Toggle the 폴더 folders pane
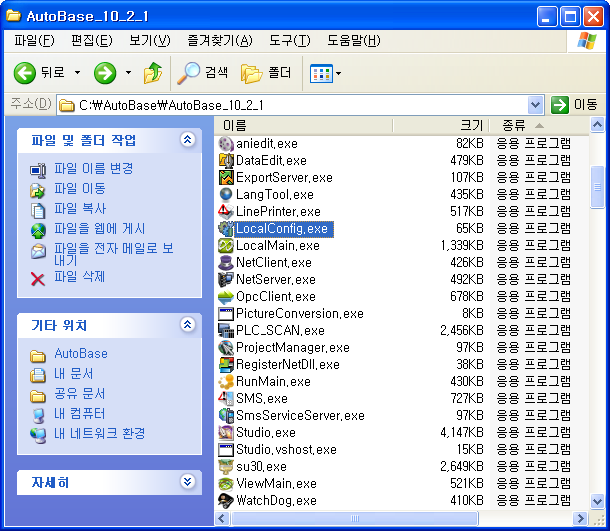Image resolution: width=610 pixels, height=531 pixels. pos(266,73)
